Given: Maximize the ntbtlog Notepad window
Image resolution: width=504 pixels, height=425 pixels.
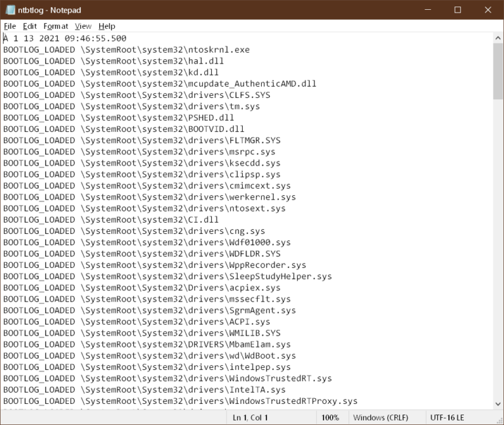Looking at the screenshot, I should coord(457,10).
